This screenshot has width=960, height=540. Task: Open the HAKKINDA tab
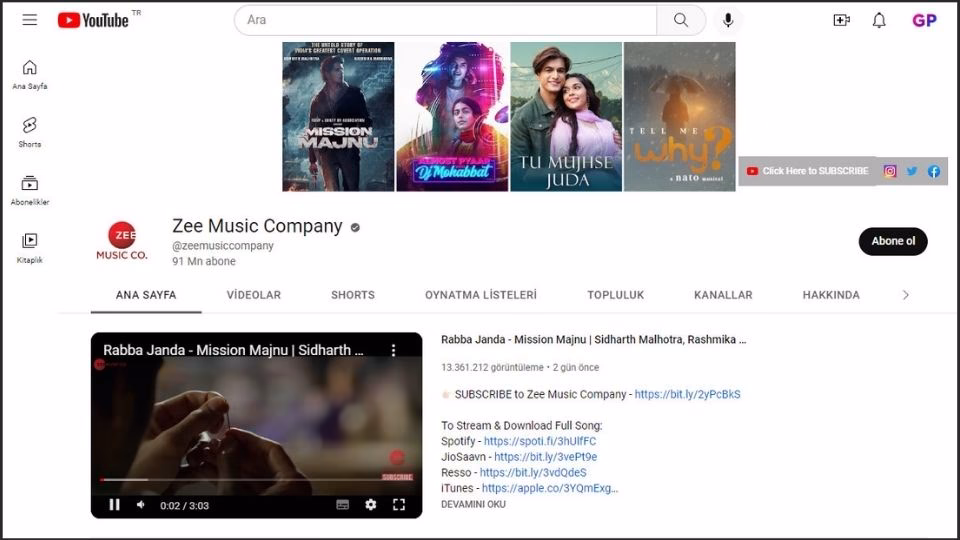tap(831, 295)
